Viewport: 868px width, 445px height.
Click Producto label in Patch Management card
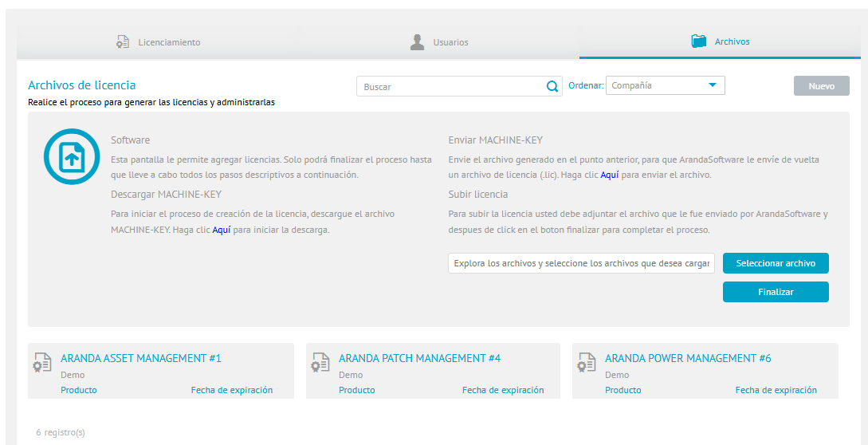pyautogui.click(x=357, y=390)
